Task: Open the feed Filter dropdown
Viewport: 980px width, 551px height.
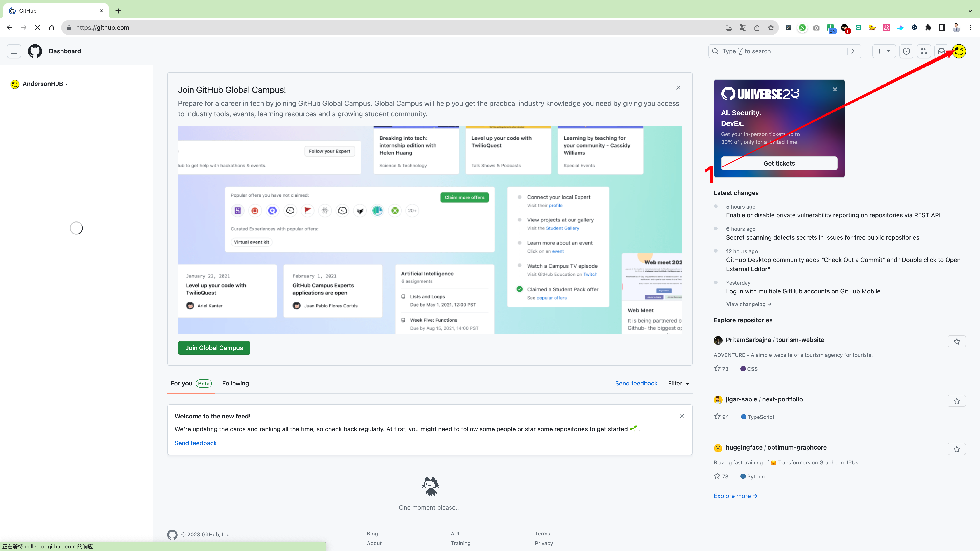Action: click(679, 383)
